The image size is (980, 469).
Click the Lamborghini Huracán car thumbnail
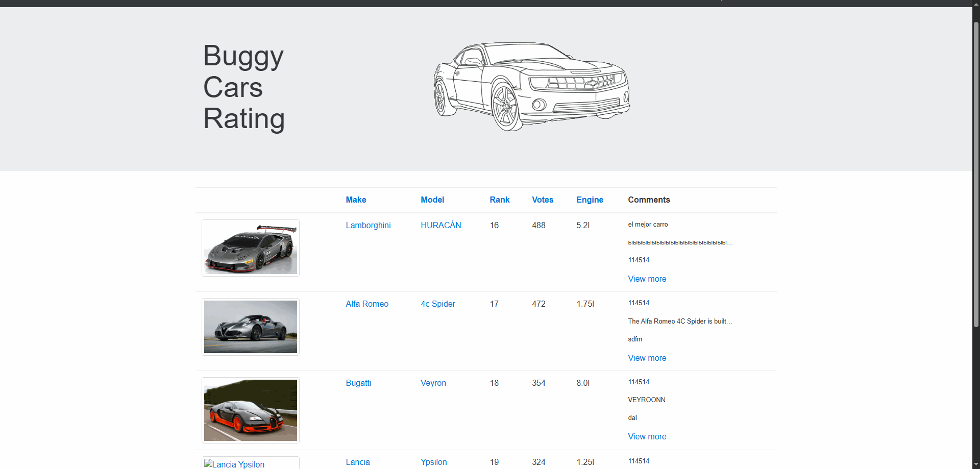[250, 248]
